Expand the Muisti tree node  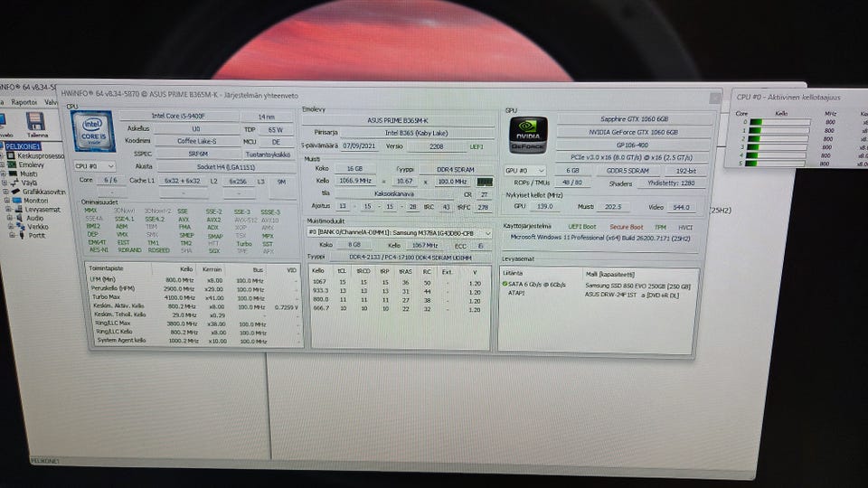click(4, 174)
